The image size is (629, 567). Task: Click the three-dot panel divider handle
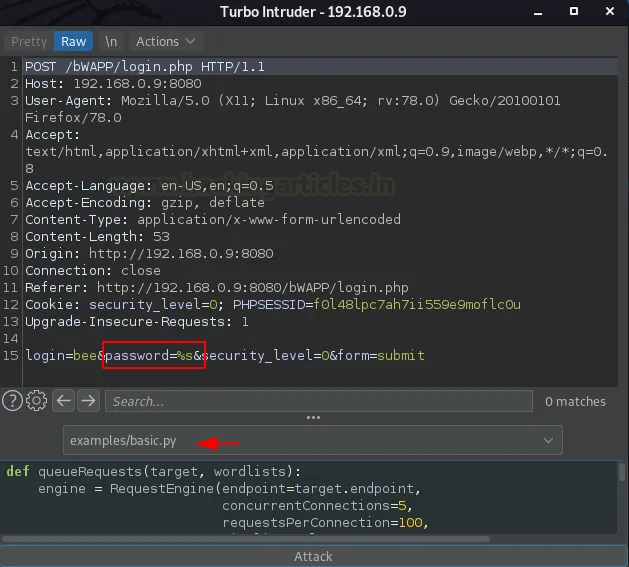313,418
